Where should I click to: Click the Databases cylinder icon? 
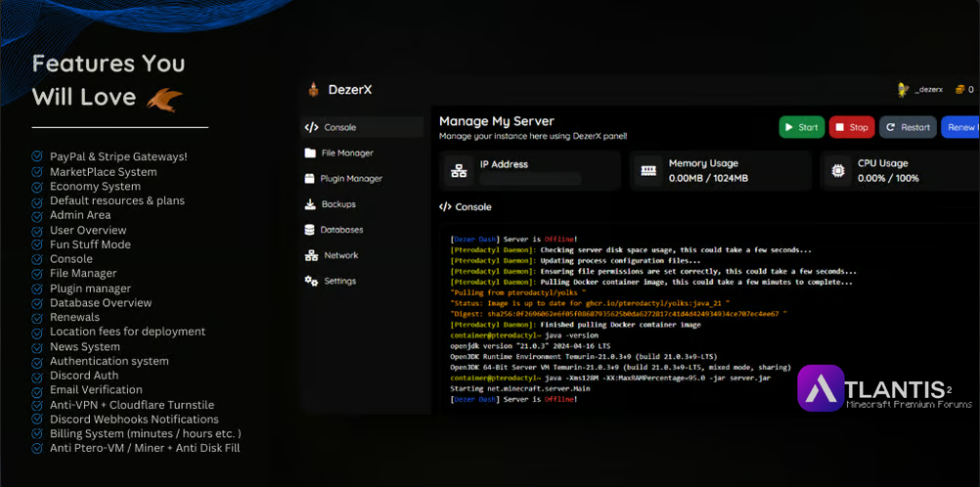click(x=309, y=230)
